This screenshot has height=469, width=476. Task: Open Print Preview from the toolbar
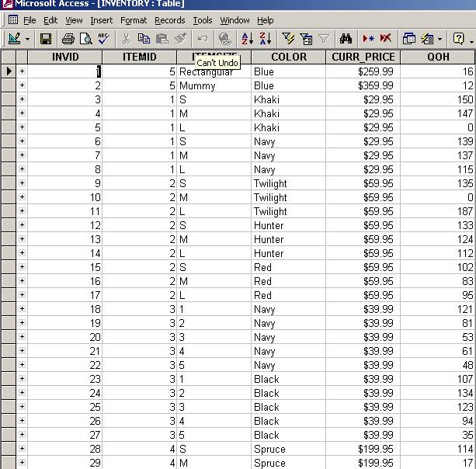coord(85,39)
